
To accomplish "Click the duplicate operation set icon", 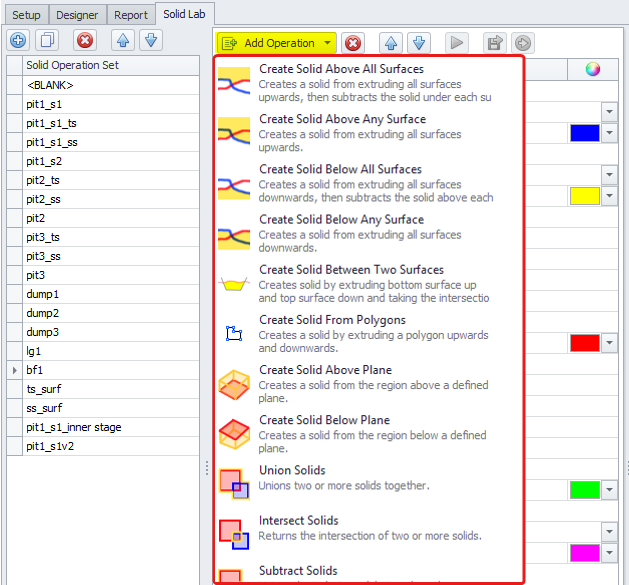I will point(48,41).
